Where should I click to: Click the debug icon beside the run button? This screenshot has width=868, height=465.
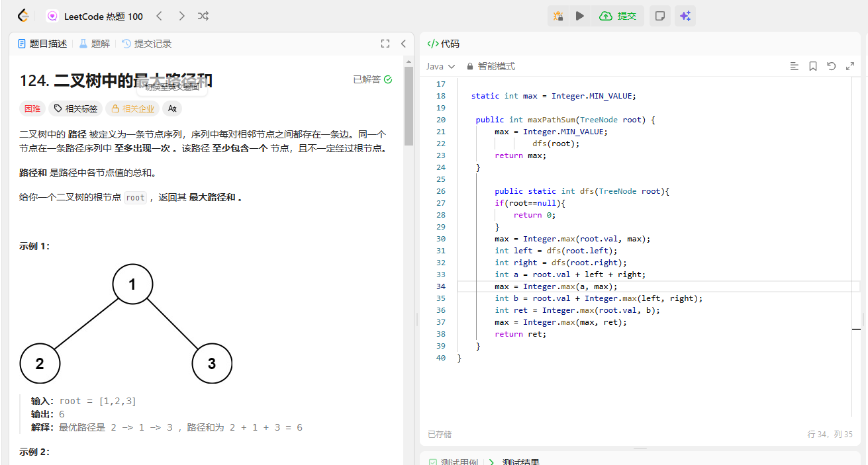pos(558,16)
